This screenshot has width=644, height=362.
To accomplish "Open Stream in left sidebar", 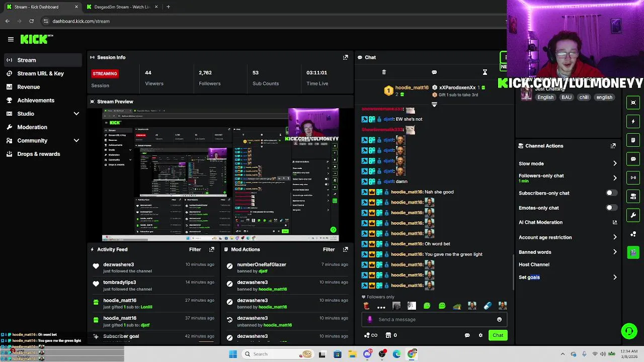I will click(43, 60).
